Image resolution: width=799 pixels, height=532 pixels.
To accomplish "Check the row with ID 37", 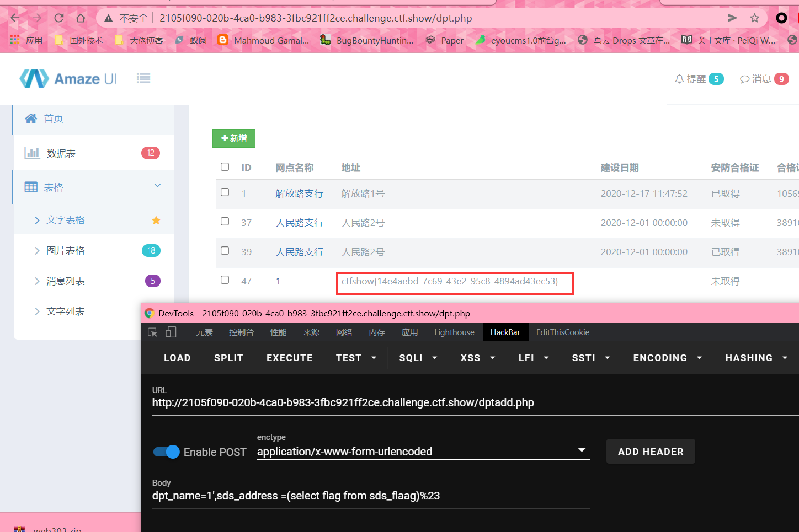I will [x=225, y=221].
